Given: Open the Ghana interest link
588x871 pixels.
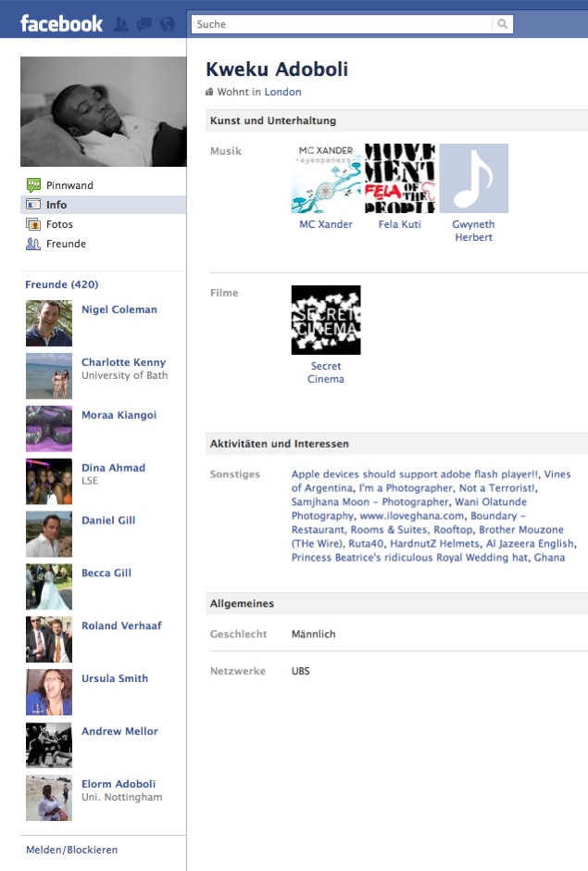Looking at the screenshot, I should click(550, 558).
